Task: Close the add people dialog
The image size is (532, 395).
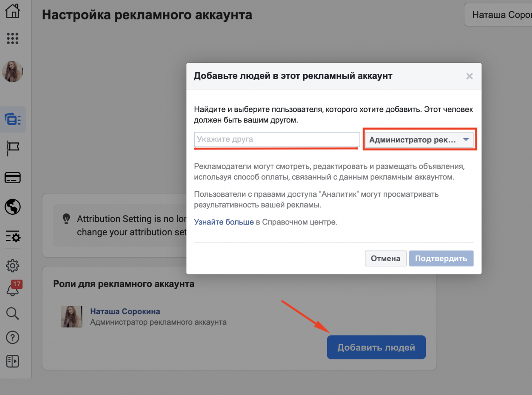Action: pos(469,76)
